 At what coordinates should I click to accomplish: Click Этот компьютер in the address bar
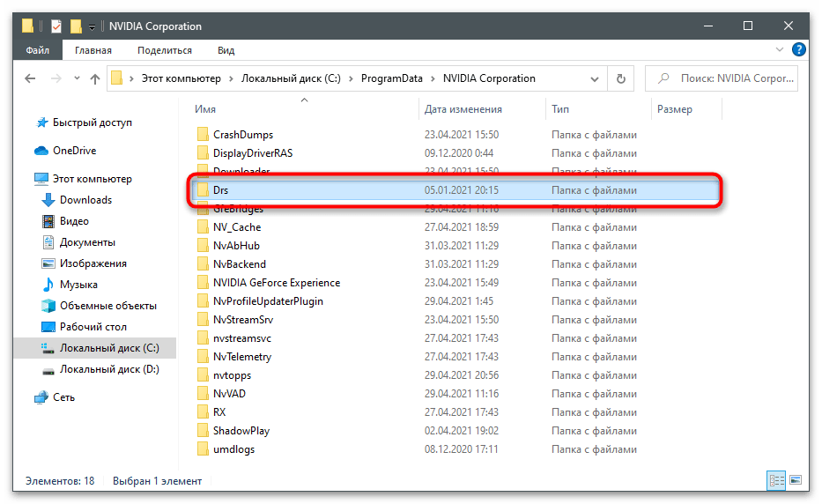[x=181, y=78]
